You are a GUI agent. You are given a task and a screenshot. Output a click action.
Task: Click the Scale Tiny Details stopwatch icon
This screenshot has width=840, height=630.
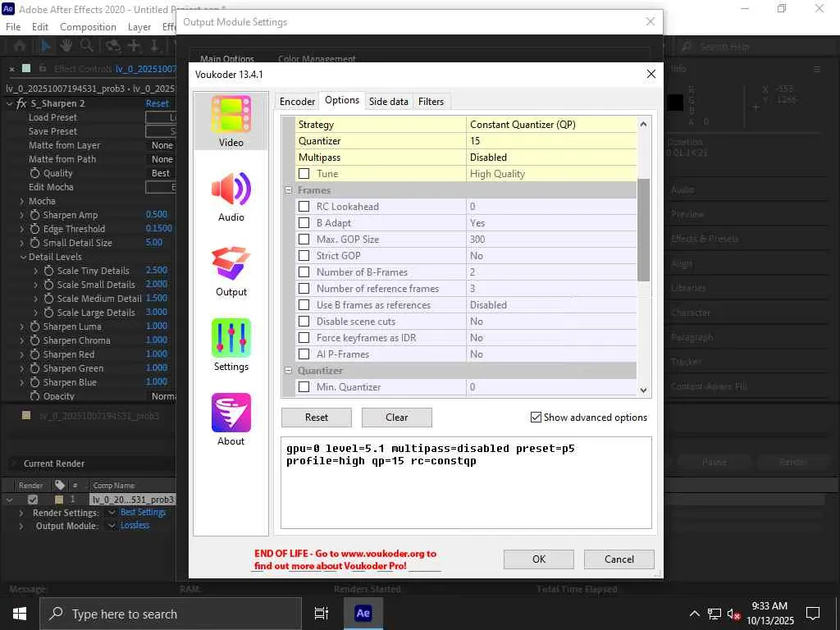tap(48, 271)
